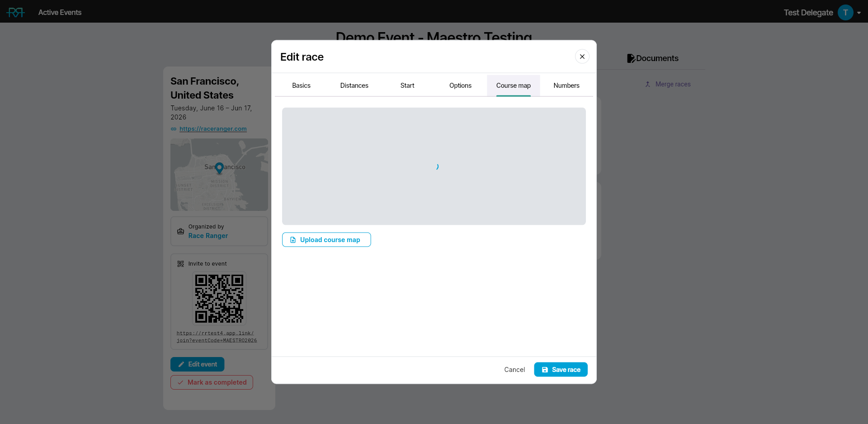Image resolution: width=868 pixels, height=424 pixels.
Task: Open the rrtest4.app.link invite URL
Action: point(217,337)
